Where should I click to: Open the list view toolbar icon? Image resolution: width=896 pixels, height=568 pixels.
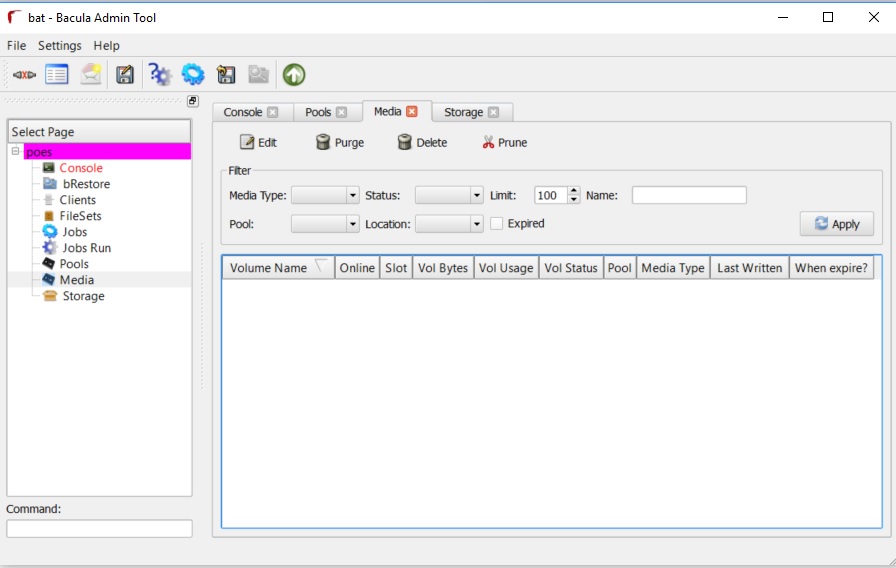[x=57, y=75]
